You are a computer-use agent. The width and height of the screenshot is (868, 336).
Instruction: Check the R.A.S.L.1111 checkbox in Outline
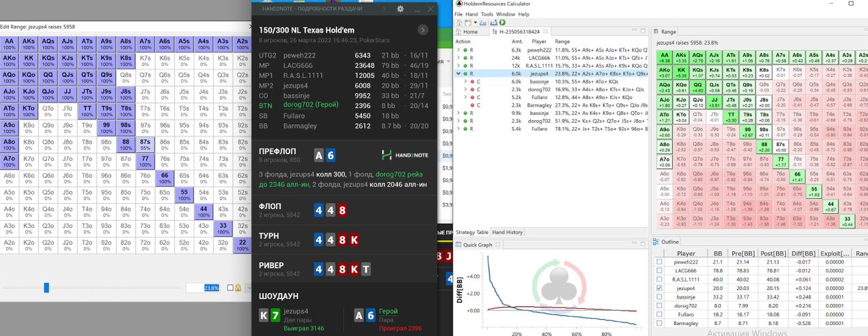(x=659, y=279)
